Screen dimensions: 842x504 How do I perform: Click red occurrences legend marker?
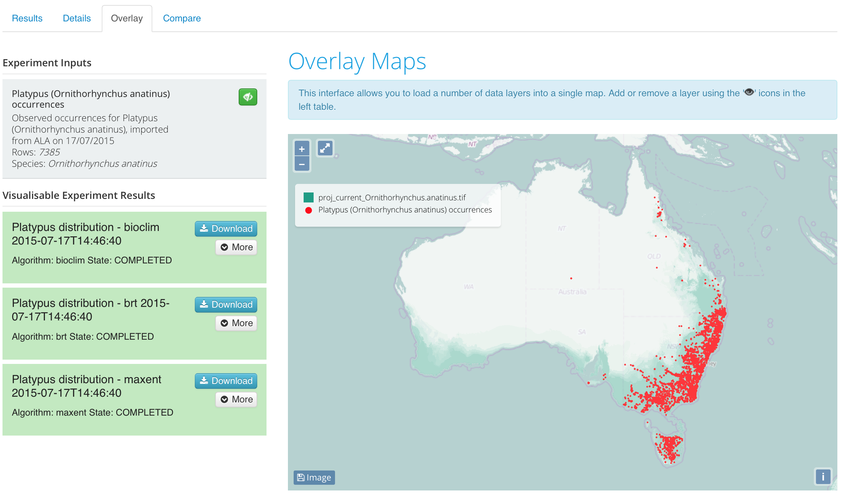tap(309, 210)
